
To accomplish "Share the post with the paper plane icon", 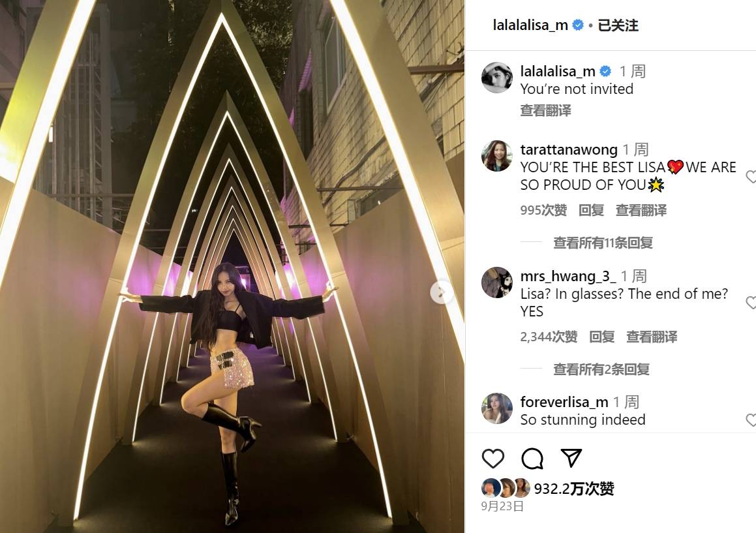I will (x=571, y=457).
